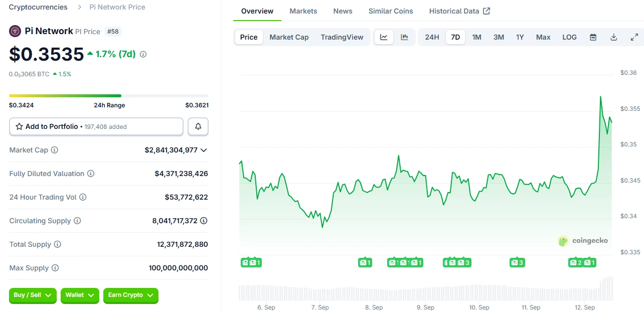This screenshot has height=312, width=644.
Task: Open price alerts via bell icon
Action: point(198,126)
